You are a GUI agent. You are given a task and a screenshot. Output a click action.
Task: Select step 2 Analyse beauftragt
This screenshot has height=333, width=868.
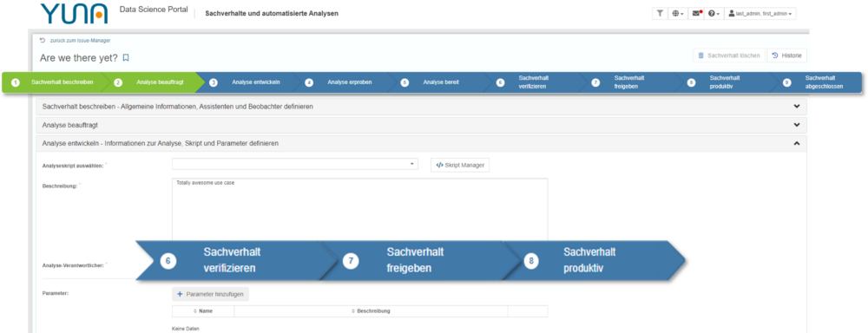click(152, 82)
